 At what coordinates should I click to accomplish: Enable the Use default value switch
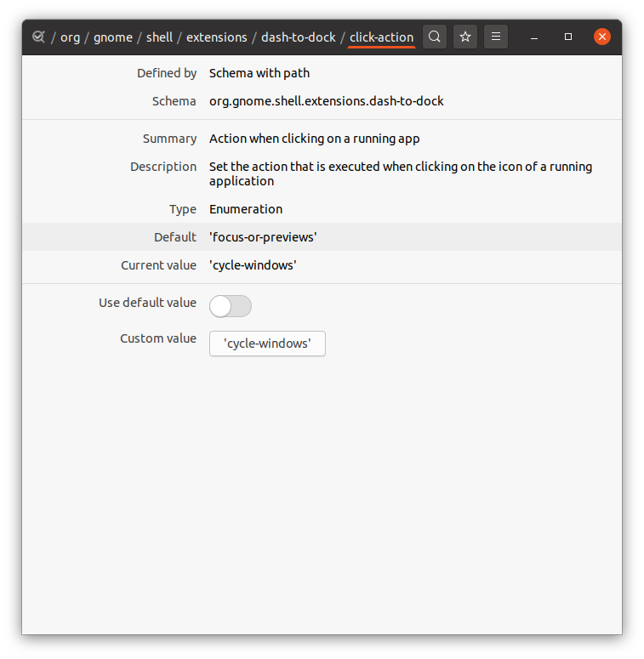point(231,306)
